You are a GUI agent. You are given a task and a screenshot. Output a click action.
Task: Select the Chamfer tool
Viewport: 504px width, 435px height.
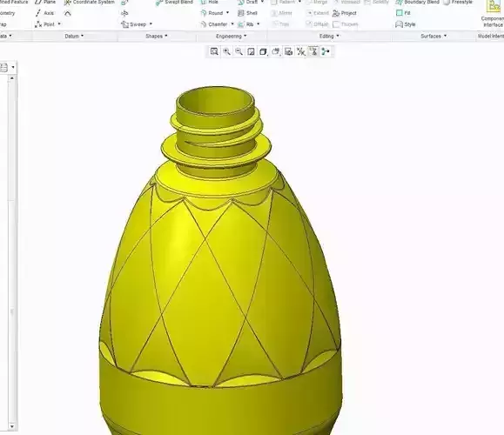point(214,24)
